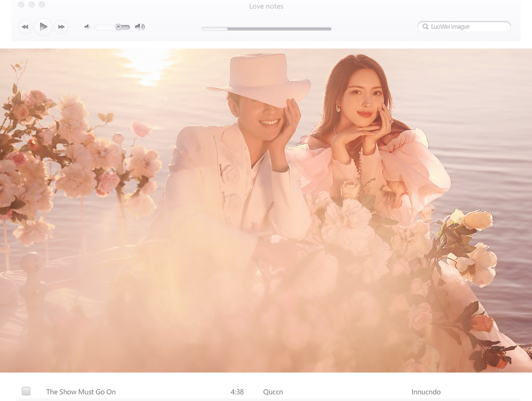
Task: Minimize the Love notes player window
Action: tap(32, 5)
